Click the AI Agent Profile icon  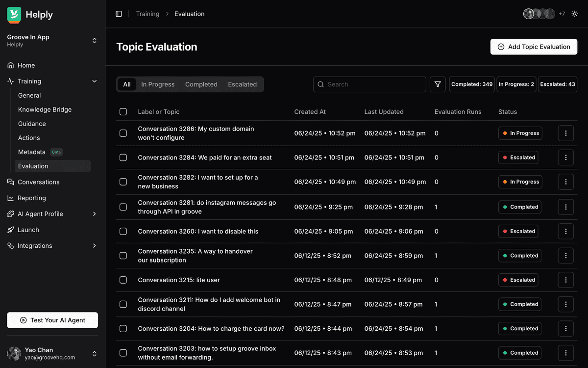(11, 214)
